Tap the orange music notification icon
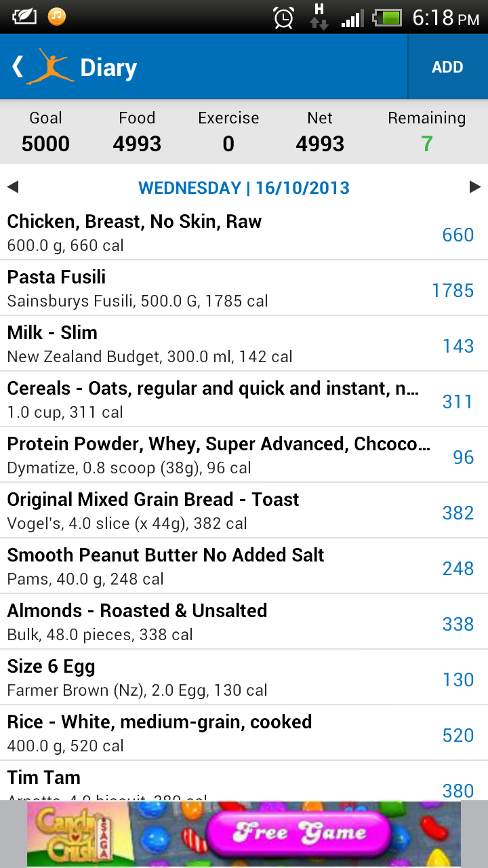 click(57, 16)
